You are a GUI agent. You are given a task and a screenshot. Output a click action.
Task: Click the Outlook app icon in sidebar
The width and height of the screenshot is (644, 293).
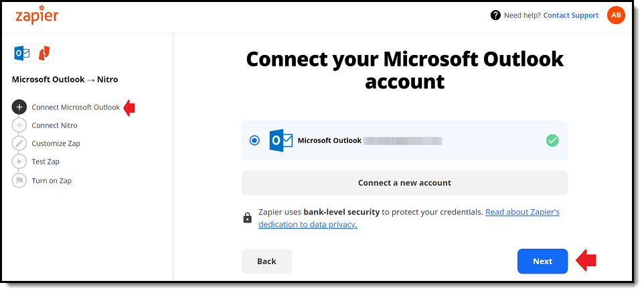click(22, 54)
